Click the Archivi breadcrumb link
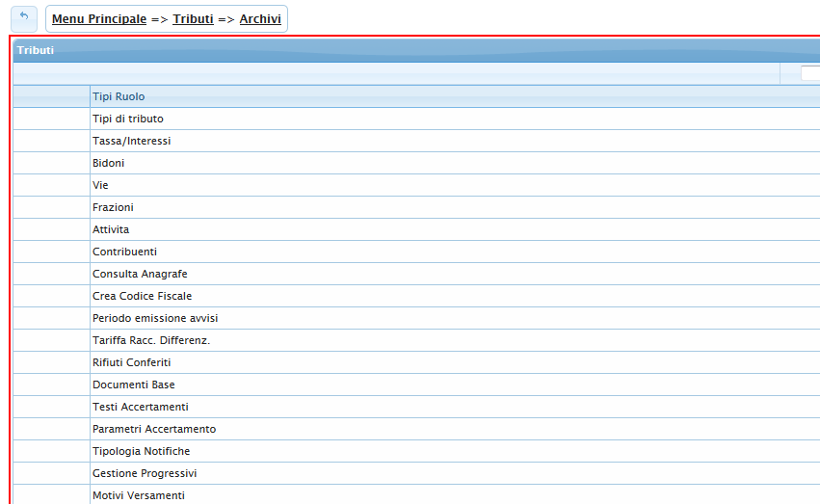The image size is (820, 504). tap(260, 19)
